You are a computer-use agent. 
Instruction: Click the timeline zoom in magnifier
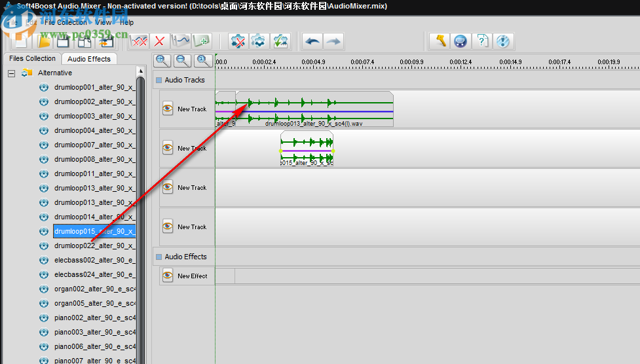click(162, 61)
